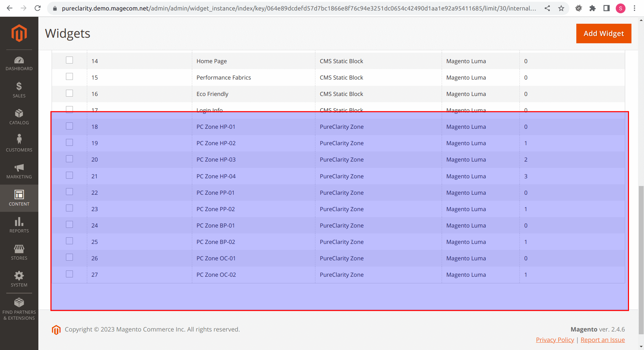Select checkbox for PC Zone PP-02
The height and width of the screenshot is (350, 644).
tap(69, 208)
